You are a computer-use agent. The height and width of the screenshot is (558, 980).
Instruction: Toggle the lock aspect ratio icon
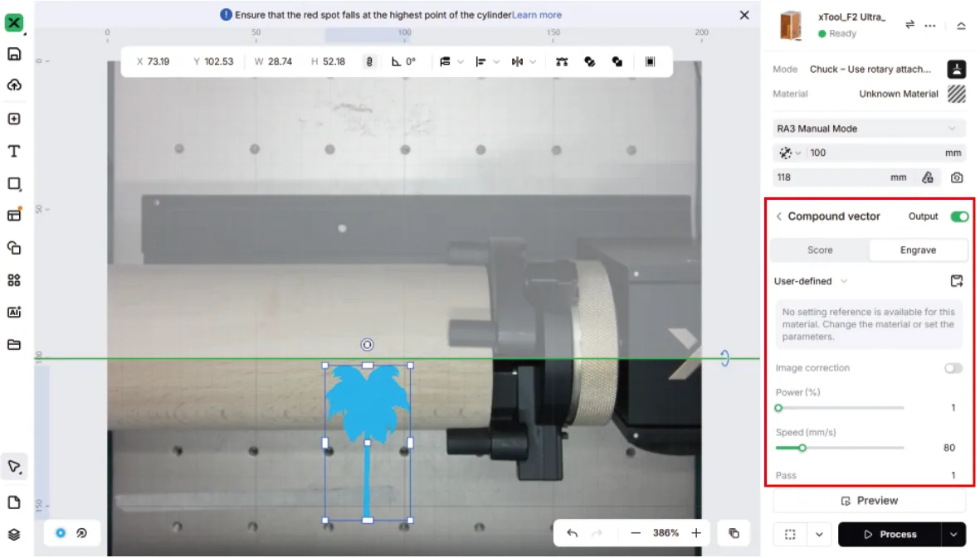point(369,61)
